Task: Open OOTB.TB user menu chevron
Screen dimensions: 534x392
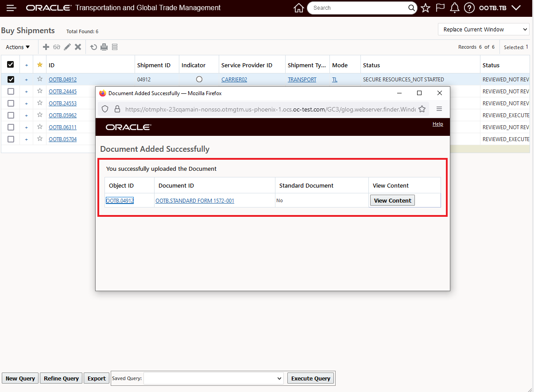Action: pos(515,8)
